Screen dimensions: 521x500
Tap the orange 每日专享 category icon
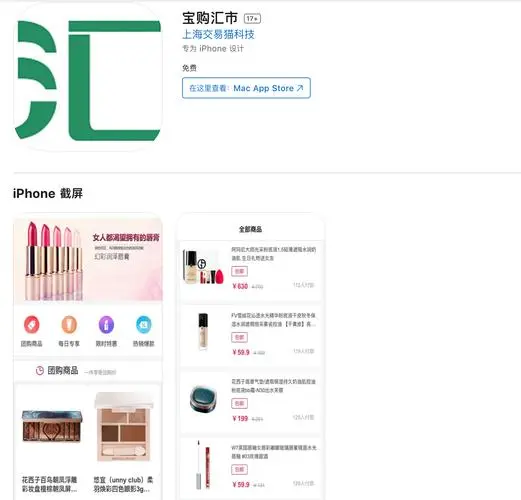[x=69, y=325]
